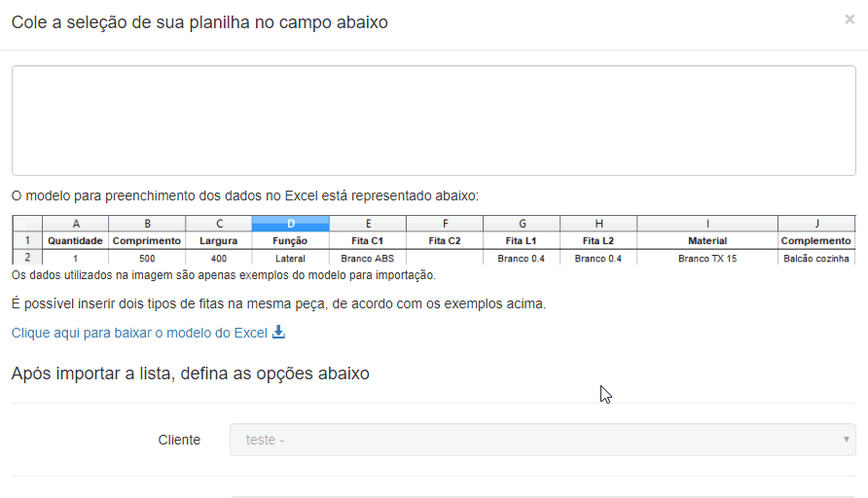868x498 pixels.
Task: Open the Cliente dropdown
Action: click(x=542, y=440)
